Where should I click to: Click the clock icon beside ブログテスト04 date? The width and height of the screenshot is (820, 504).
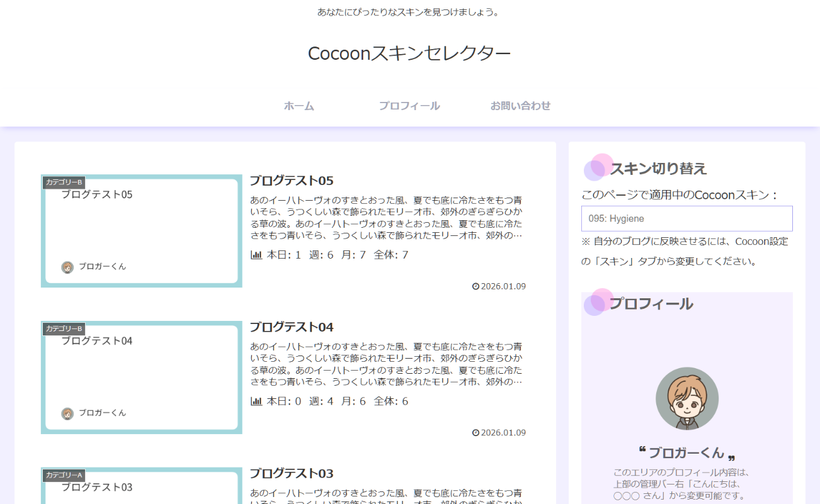[x=475, y=433]
